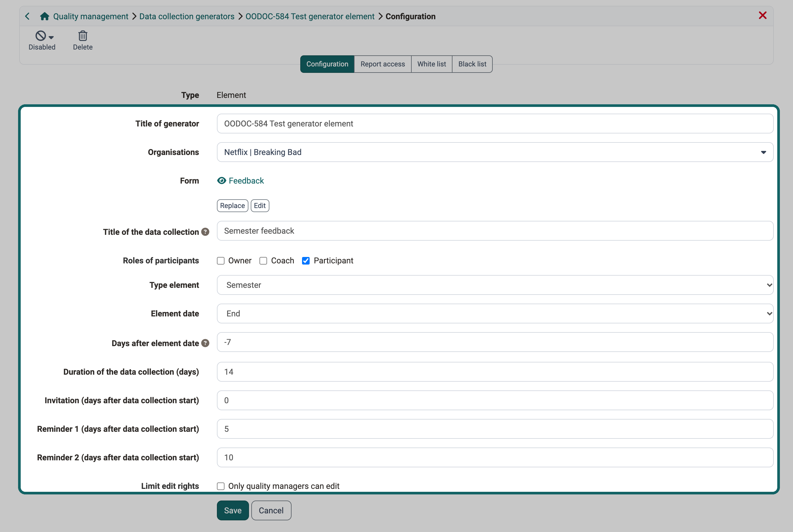Click the Days after element date field

(x=495, y=342)
